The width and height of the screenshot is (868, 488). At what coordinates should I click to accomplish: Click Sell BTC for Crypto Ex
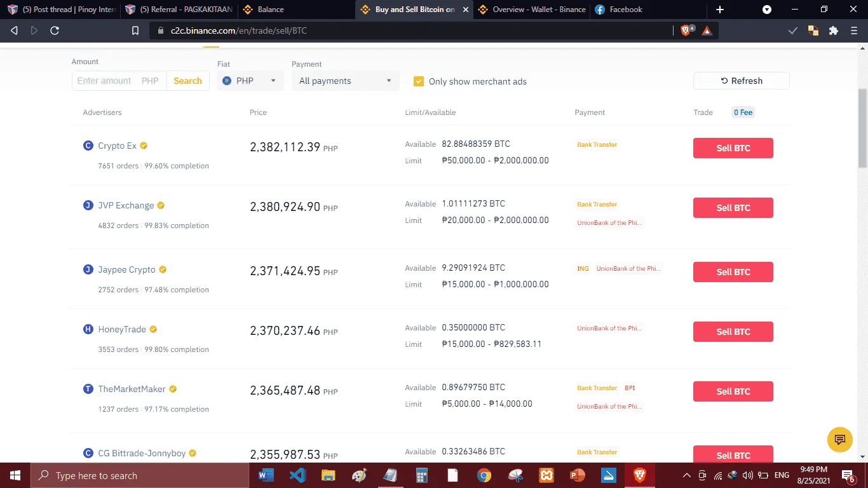[x=733, y=148]
